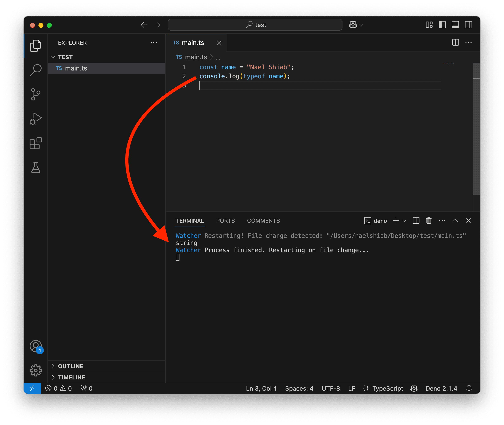Toggle the primary side bar visibility
Screen dimensions: 504x425
(x=442, y=25)
